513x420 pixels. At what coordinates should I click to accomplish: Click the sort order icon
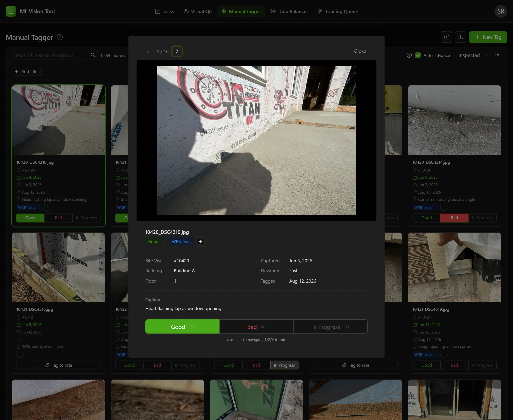pos(497,55)
